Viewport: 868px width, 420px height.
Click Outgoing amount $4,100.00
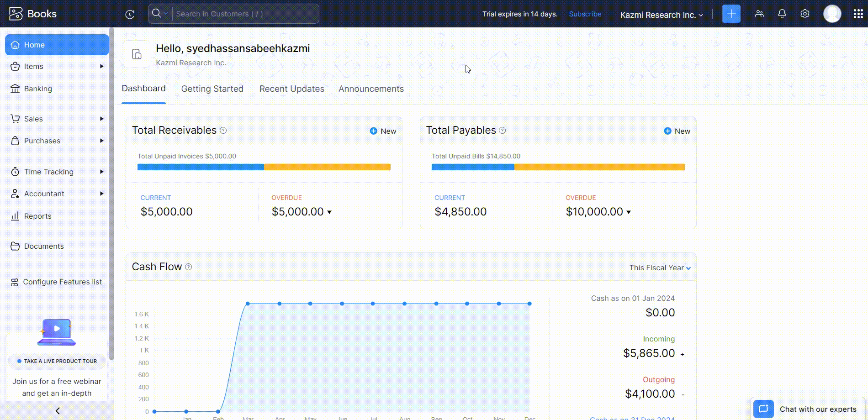tap(650, 394)
